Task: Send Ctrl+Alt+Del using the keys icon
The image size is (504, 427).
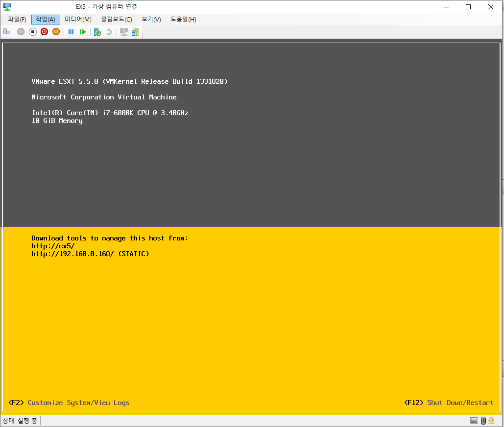Action: tap(7, 32)
